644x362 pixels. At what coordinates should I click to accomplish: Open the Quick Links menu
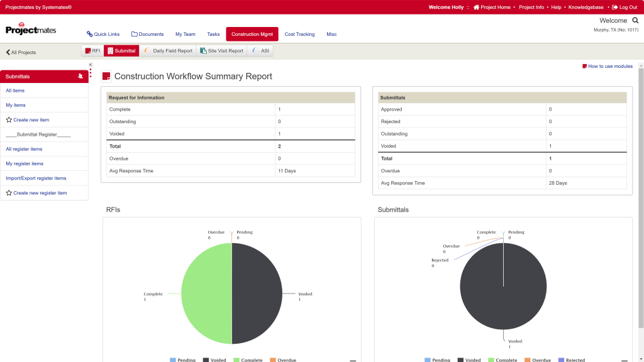click(x=103, y=34)
